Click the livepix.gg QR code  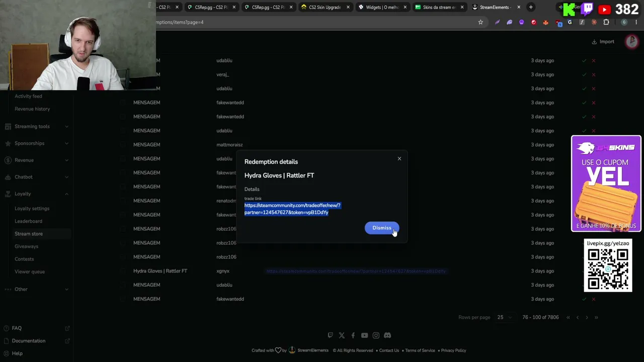(608, 269)
